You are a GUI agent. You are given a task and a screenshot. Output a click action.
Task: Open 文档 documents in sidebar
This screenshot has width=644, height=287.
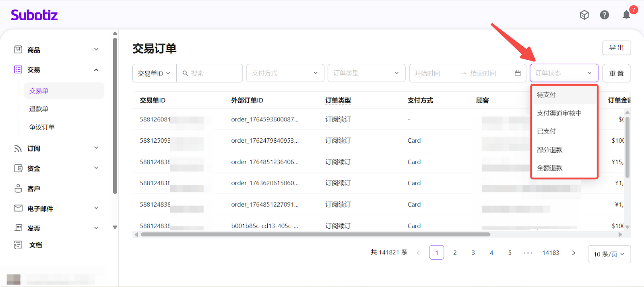(x=35, y=245)
